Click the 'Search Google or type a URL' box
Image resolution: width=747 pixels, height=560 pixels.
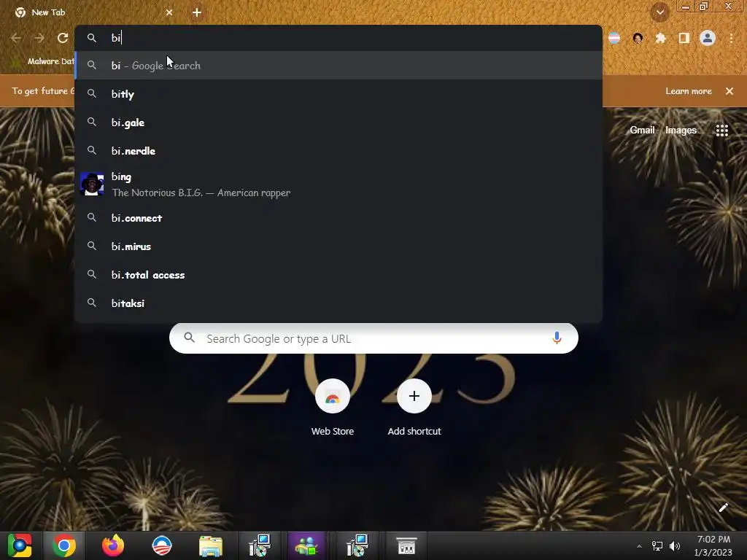373,338
